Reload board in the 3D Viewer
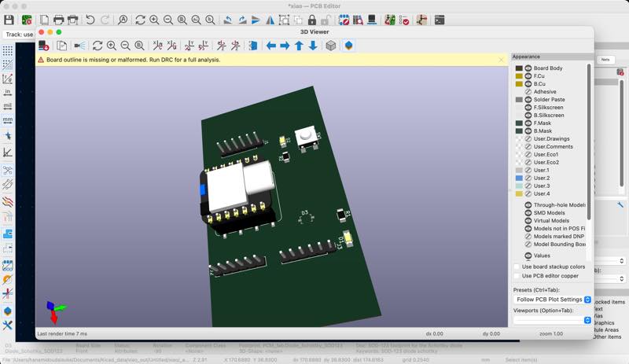Screen dimensions: 629x364 [x=44, y=46]
